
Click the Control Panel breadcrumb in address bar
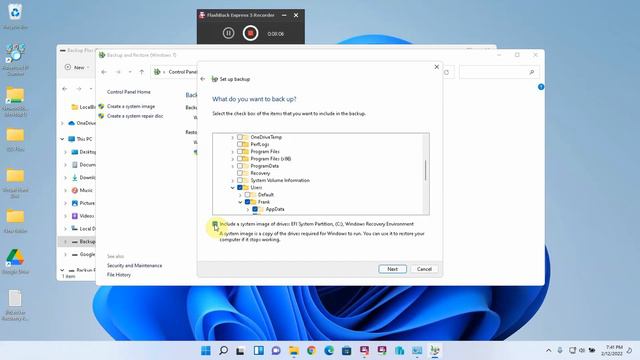pyautogui.click(x=182, y=72)
